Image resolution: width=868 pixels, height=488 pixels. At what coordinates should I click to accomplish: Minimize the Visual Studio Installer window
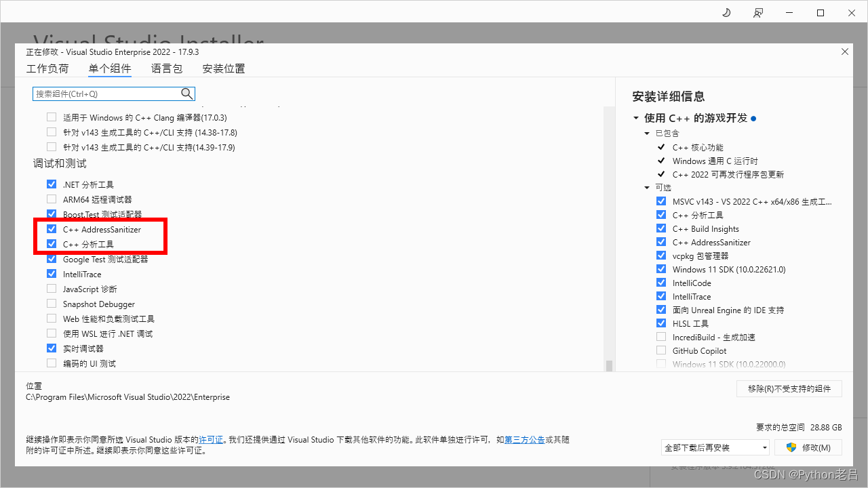pos(789,13)
